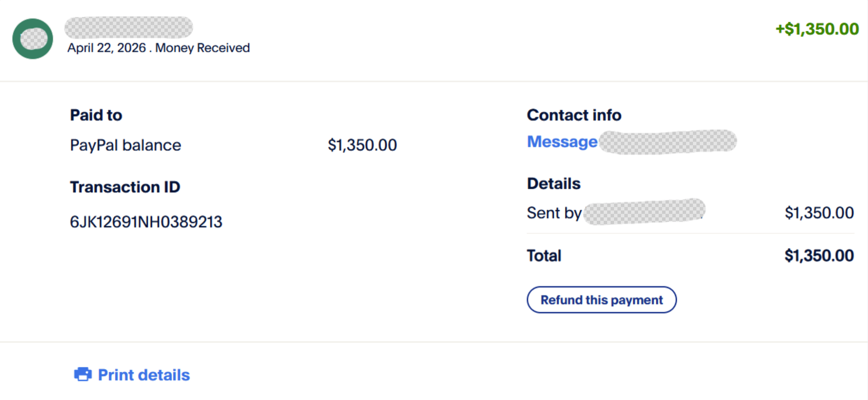This screenshot has height=400, width=868.
Task: Click the PayPal balance label
Action: pyautogui.click(x=125, y=145)
